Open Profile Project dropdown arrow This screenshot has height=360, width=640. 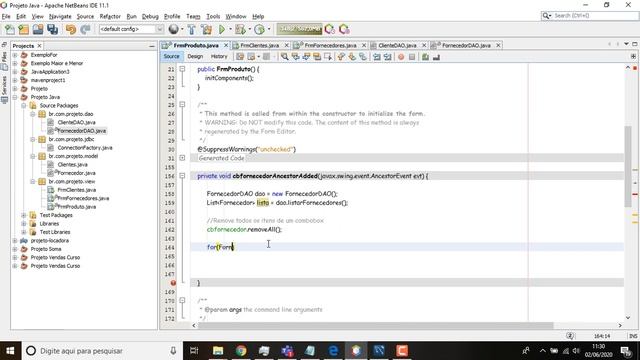point(269,29)
